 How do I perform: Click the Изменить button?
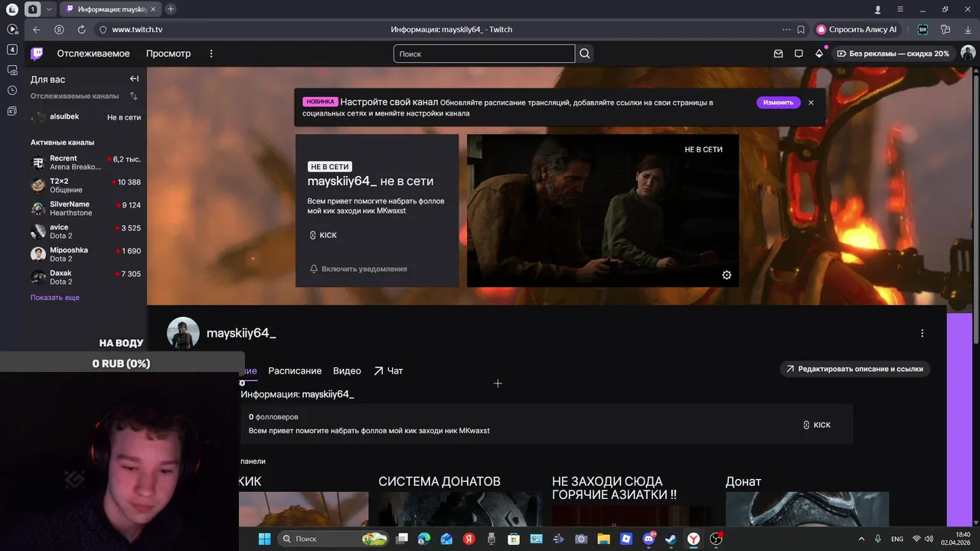(x=778, y=103)
